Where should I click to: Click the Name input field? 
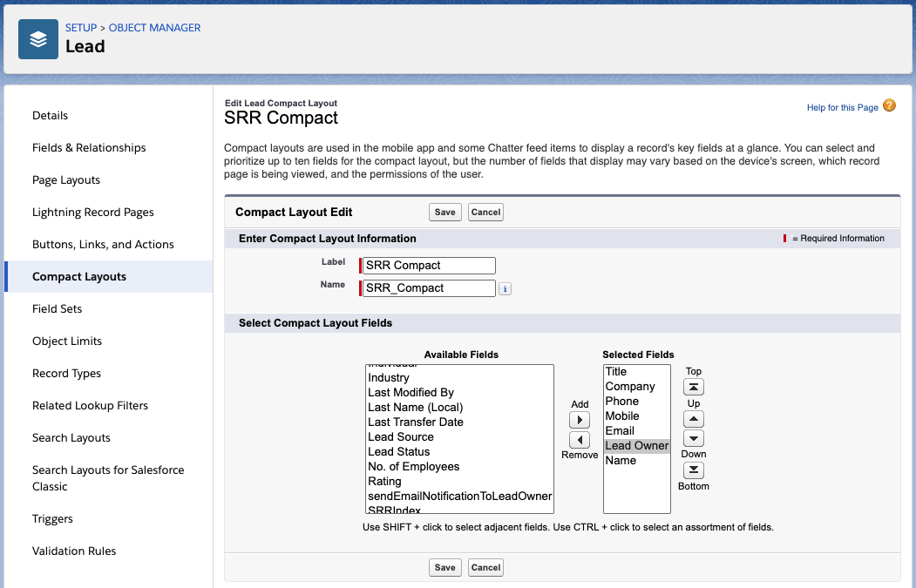point(429,288)
